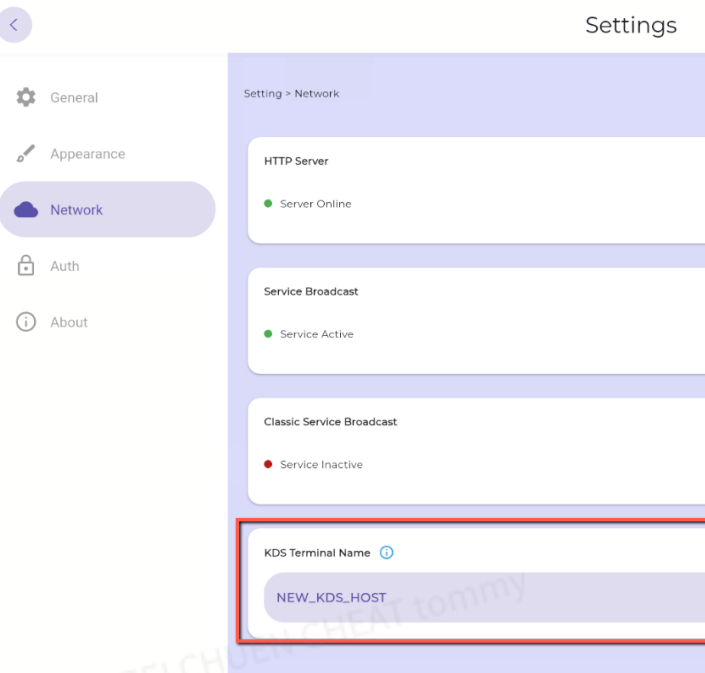Click the back arrow button

pyautogui.click(x=14, y=25)
